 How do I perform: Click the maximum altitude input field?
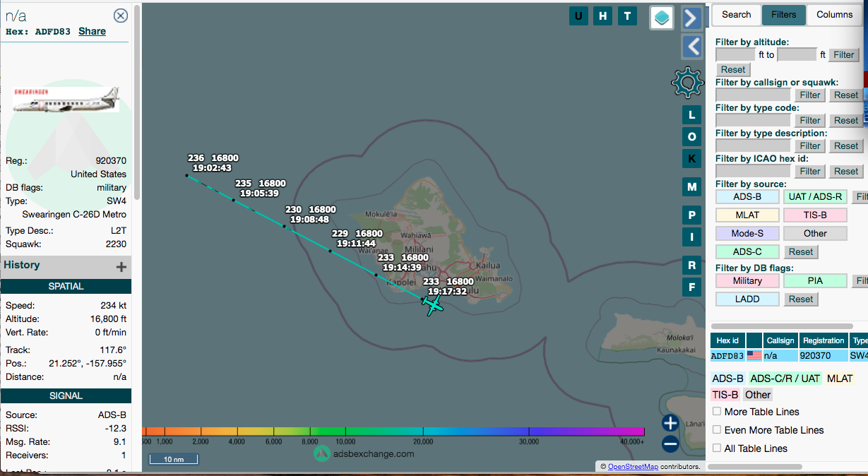pos(797,54)
